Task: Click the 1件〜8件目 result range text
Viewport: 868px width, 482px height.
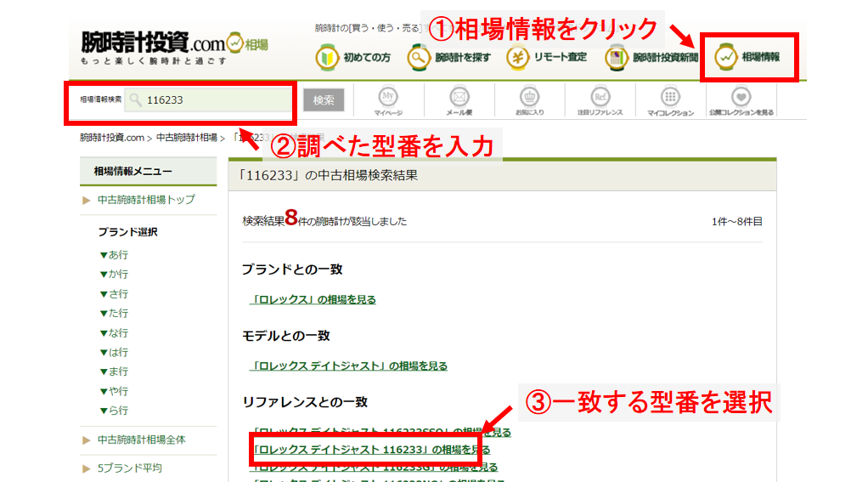Action: [737, 222]
